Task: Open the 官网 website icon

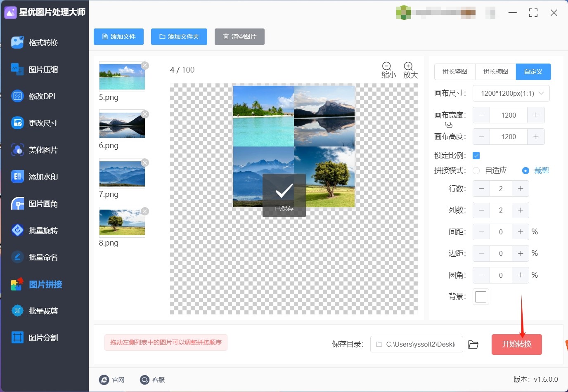Action: click(104, 380)
